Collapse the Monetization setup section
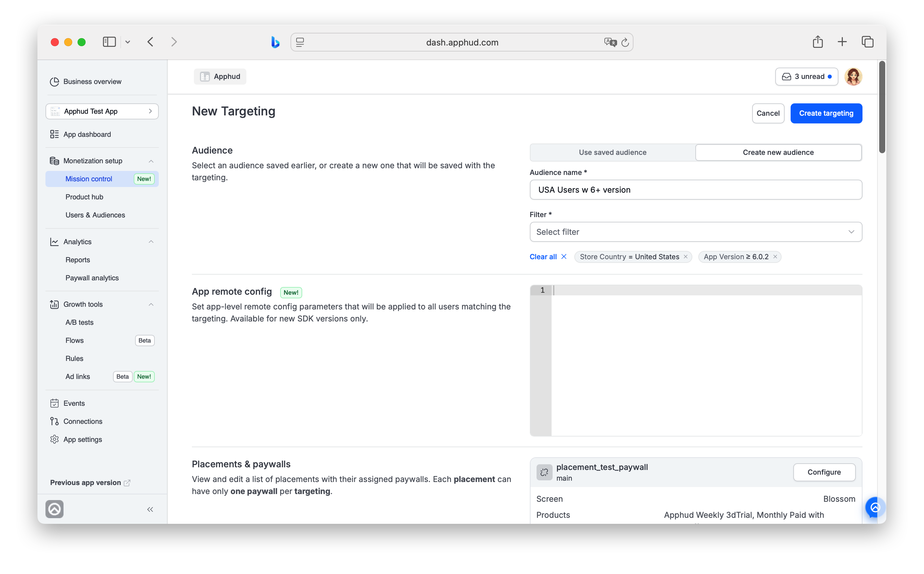Viewport: 924px width, 574px height. [x=151, y=161]
